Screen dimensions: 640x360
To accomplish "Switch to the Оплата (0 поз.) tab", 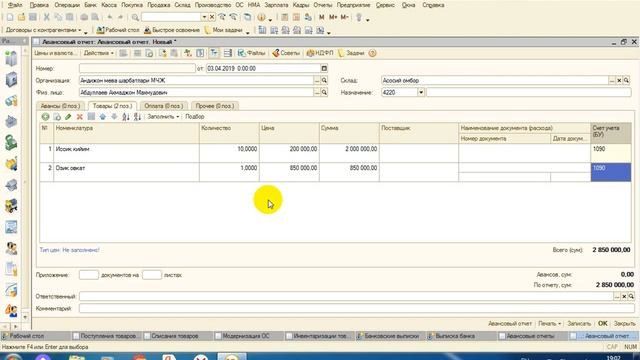I will [x=163, y=106].
